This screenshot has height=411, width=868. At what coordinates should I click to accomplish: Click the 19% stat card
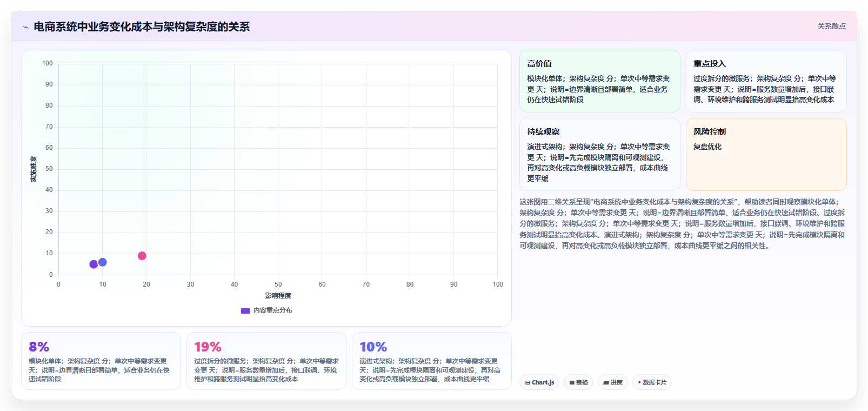(x=266, y=361)
